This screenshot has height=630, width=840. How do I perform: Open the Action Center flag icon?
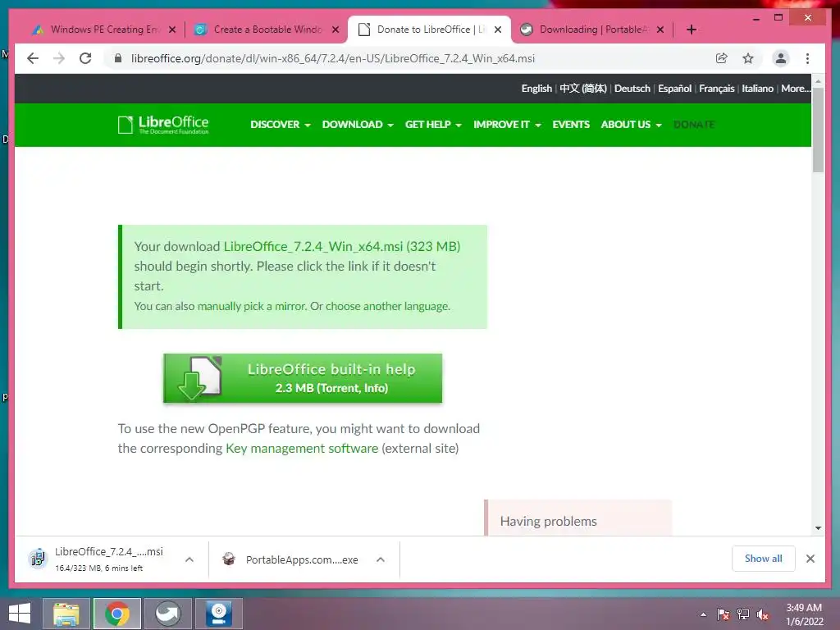point(724,614)
